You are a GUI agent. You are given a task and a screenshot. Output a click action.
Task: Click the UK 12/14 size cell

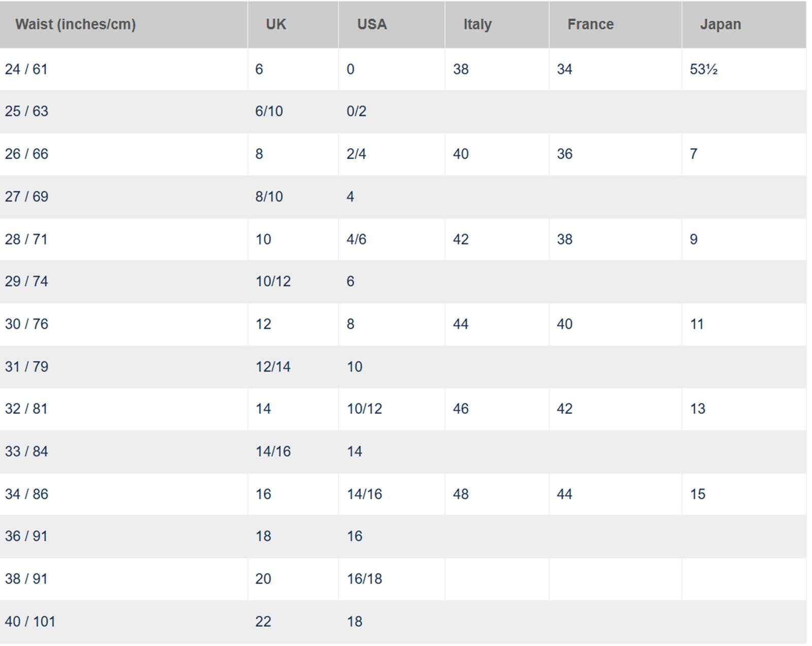click(x=273, y=366)
